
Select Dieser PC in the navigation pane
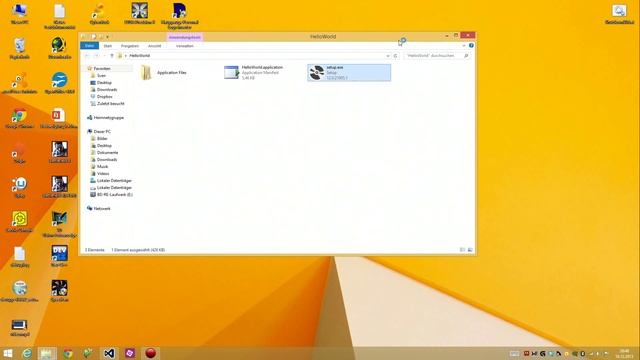pos(102,131)
